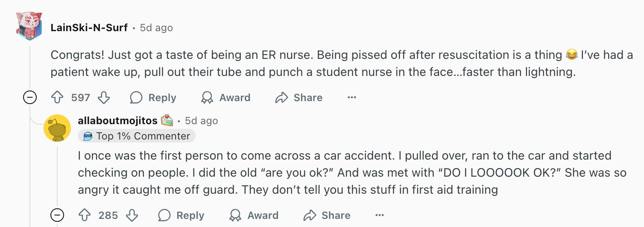The height and width of the screenshot is (227, 644).
Task: Reply to allaboutmojitos' comment
Action: (181, 215)
